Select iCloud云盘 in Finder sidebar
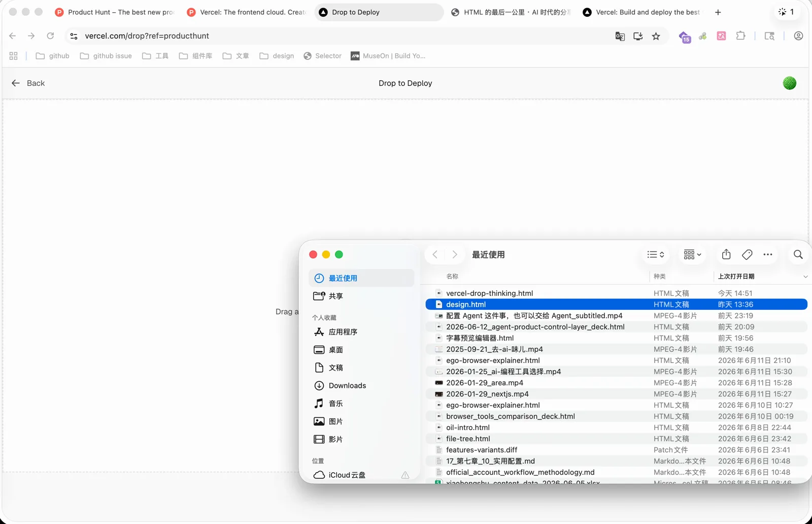Screen dimensions: 812x524 [361, 475]
